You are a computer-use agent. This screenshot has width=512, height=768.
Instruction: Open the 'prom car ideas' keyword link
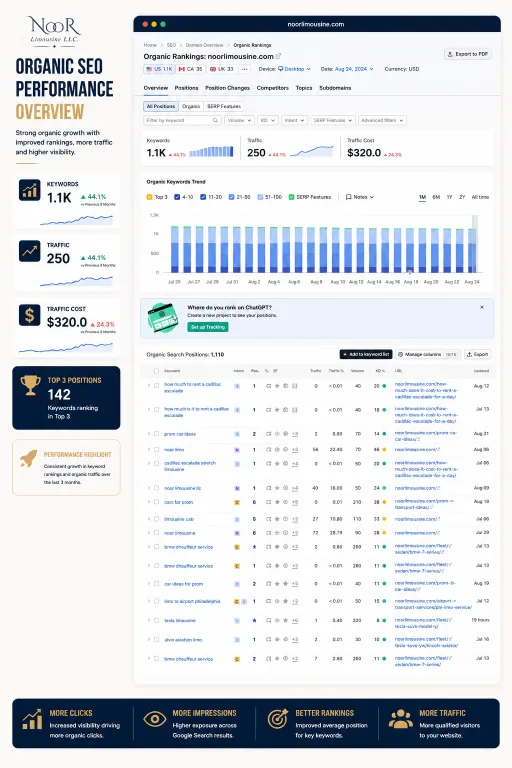tap(180, 434)
